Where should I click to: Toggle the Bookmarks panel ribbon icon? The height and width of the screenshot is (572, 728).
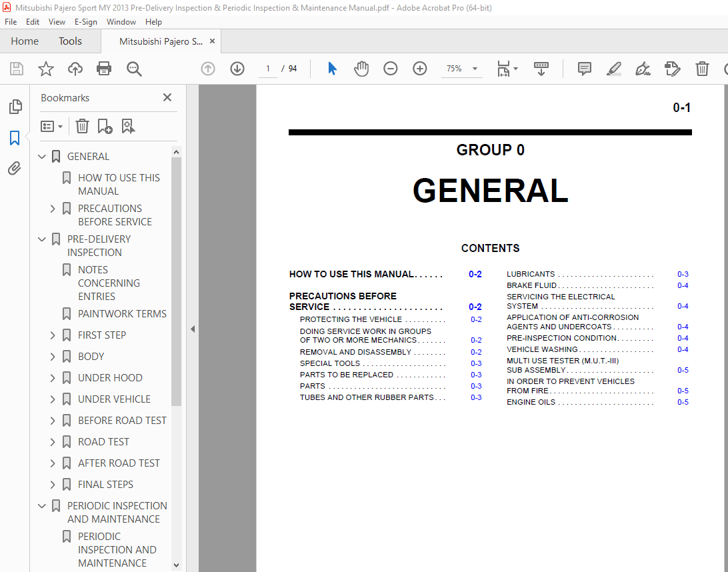(15, 138)
